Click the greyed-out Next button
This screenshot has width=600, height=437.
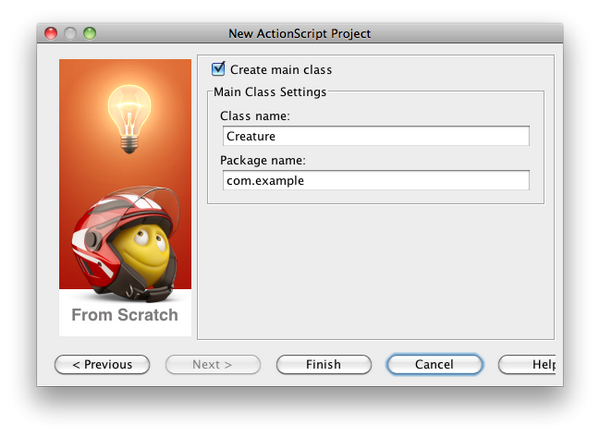pyautogui.click(x=212, y=365)
